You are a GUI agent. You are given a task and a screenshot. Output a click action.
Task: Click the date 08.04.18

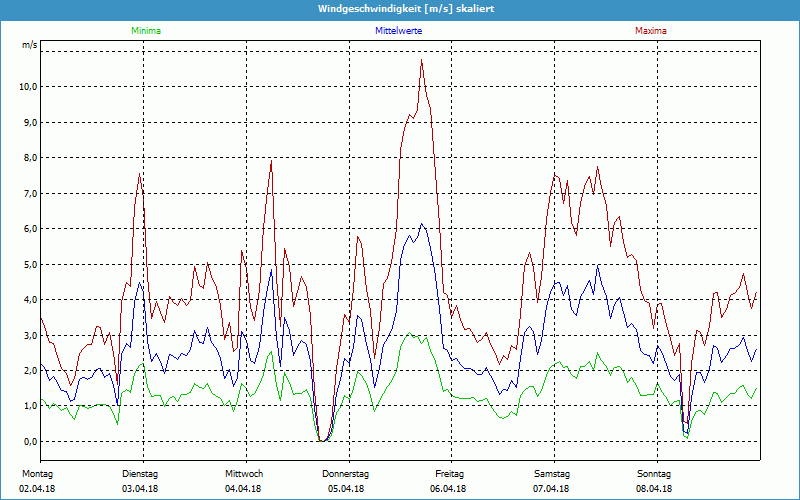(x=654, y=489)
